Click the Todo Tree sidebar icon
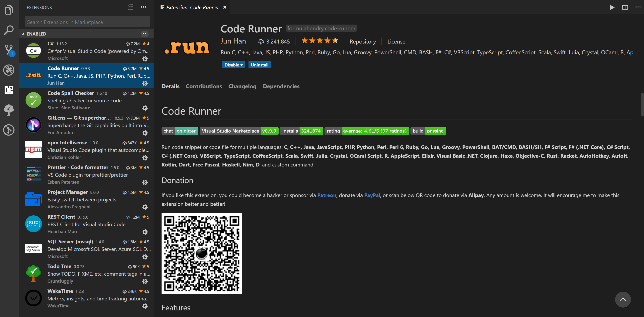Screen dimensions: 644x317 (x=9, y=110)
